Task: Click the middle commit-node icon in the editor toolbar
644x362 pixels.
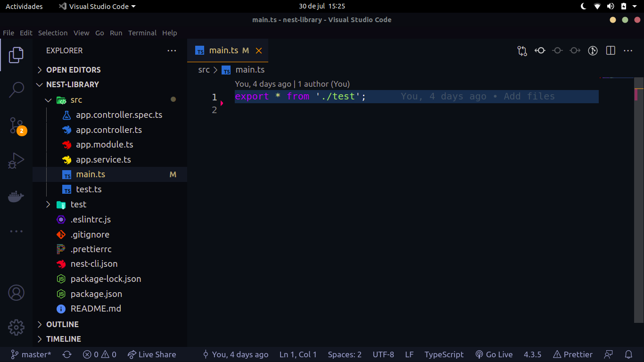Action: pos(557,50)
